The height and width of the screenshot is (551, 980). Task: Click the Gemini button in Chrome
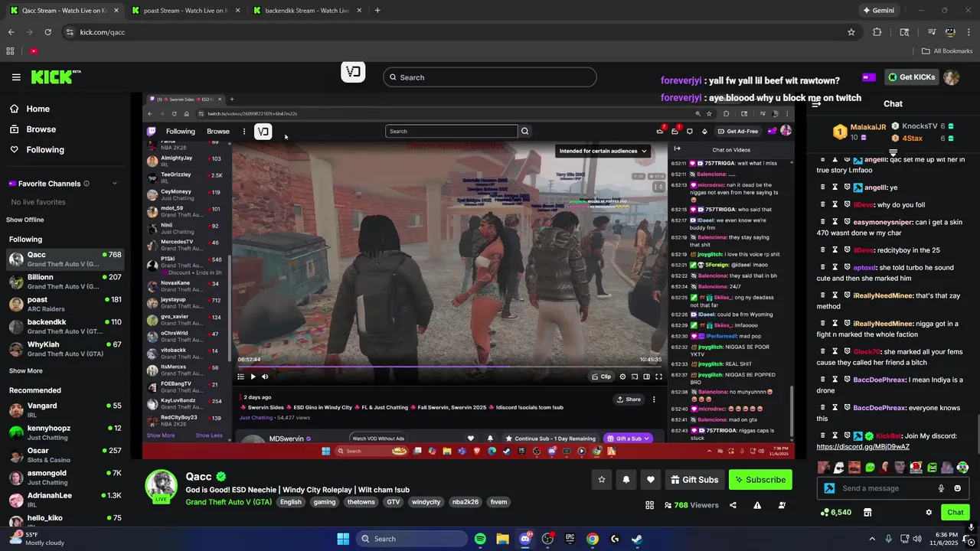click(877, 11)
